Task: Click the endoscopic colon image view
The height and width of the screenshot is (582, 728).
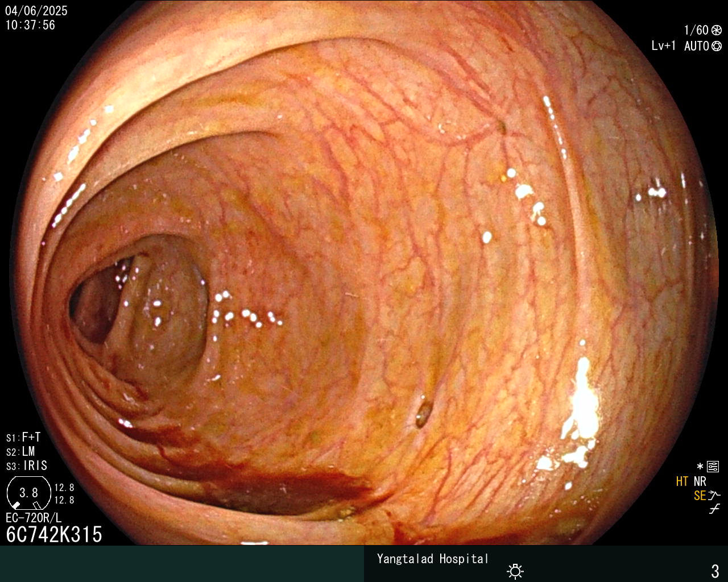Action: coord(364,273)
